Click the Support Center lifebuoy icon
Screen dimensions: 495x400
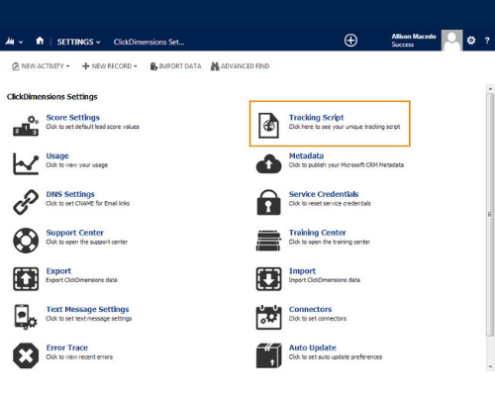point(26,240)
